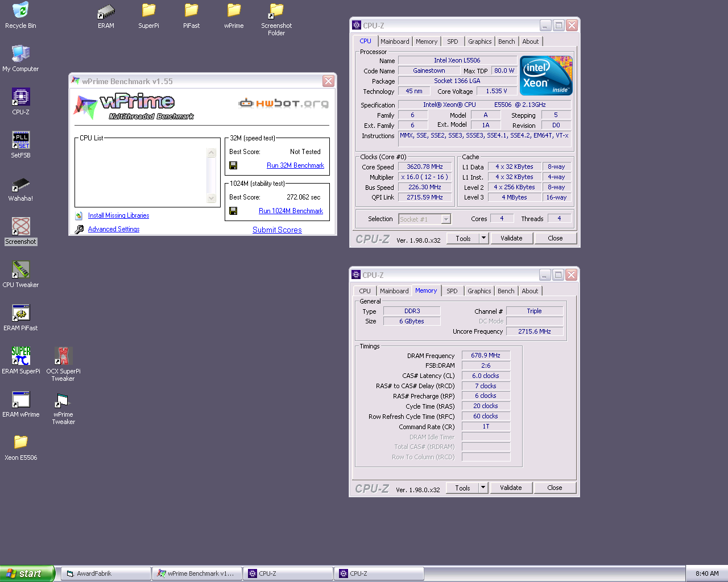Image resolution: width=728 pixels, height=582 pixels.
Task: Click CPU List scrollbar up arrow
Action: [212, 152]
